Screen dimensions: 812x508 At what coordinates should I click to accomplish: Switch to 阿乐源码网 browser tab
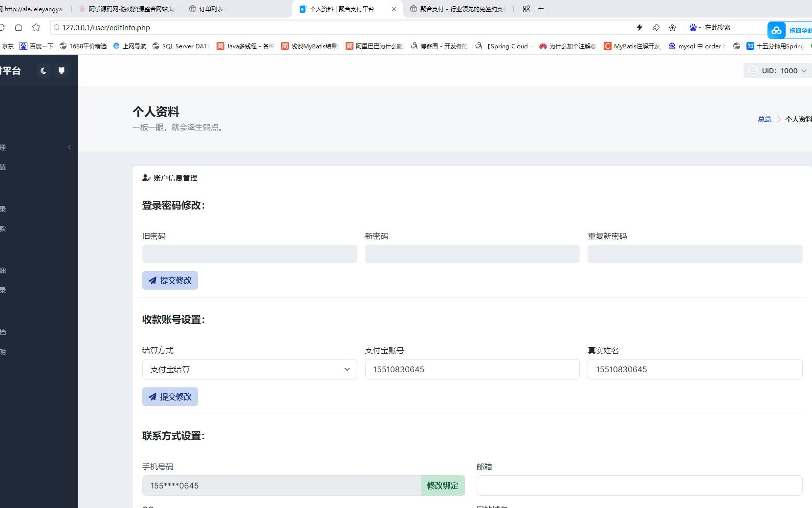126,9
